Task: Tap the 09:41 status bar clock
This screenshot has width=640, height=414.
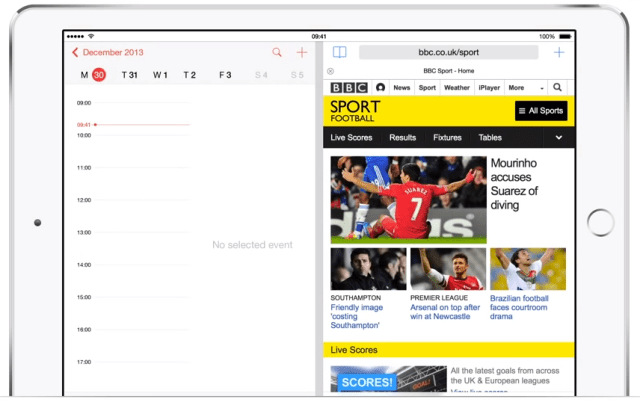Action: [319, 36]
